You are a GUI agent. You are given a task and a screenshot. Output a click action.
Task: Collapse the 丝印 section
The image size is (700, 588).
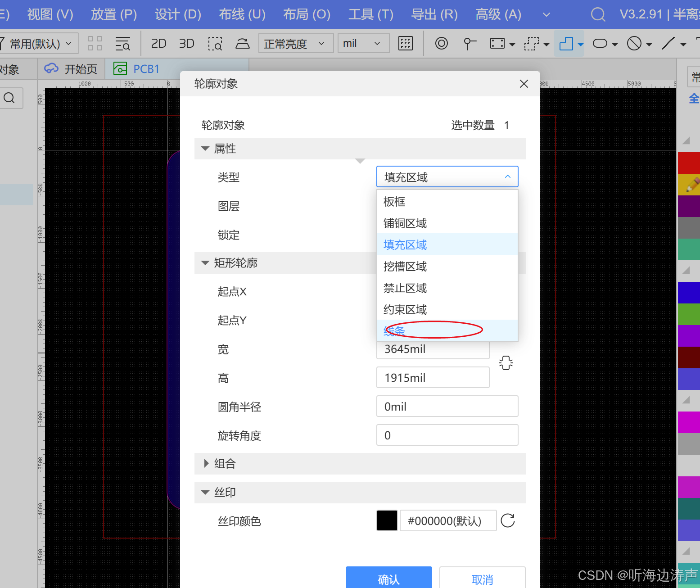click(x=205, y=492)
